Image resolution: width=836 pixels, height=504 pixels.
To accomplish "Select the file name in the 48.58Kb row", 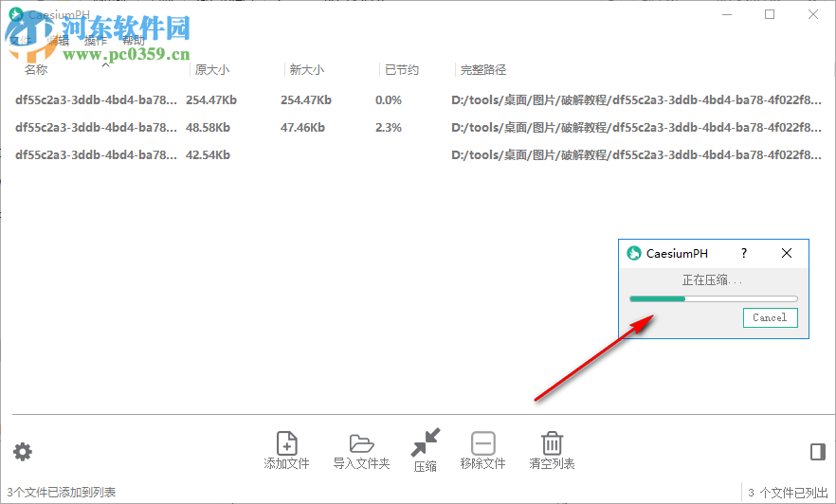I will (x=96, y=127).
